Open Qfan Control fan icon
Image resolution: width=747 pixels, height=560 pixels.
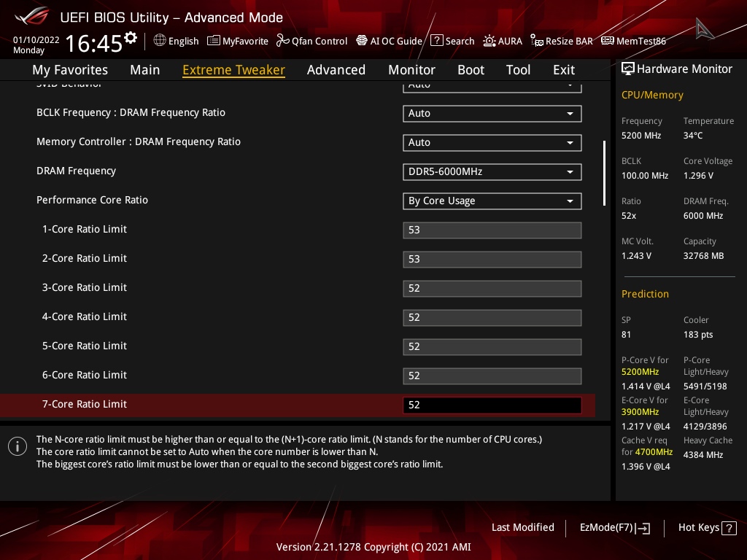point(283,41)
